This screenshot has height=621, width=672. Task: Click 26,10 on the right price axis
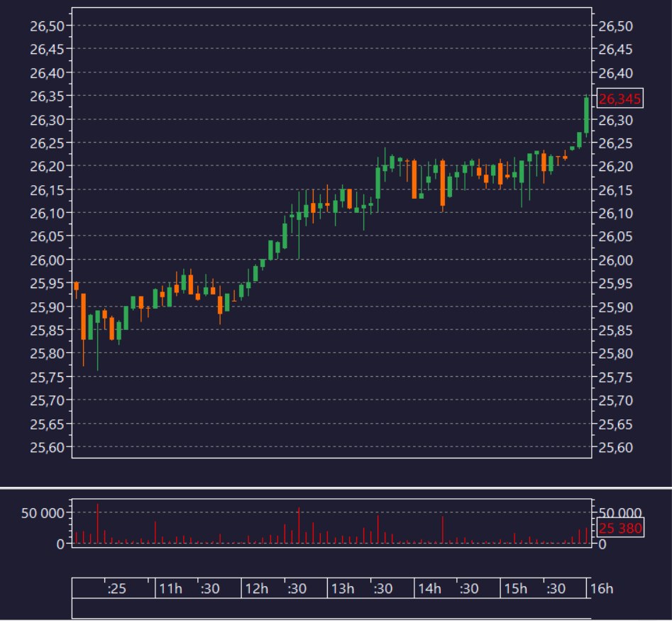point(615,213)
